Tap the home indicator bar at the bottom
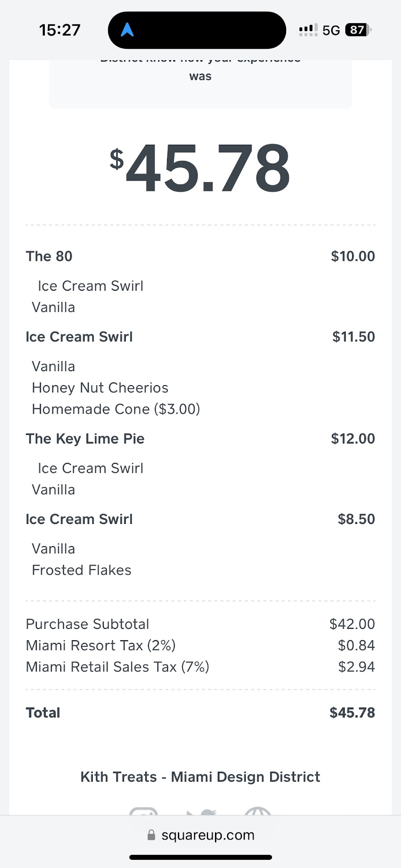Screen dimensions: 401x868 click(x=200, y=857)
